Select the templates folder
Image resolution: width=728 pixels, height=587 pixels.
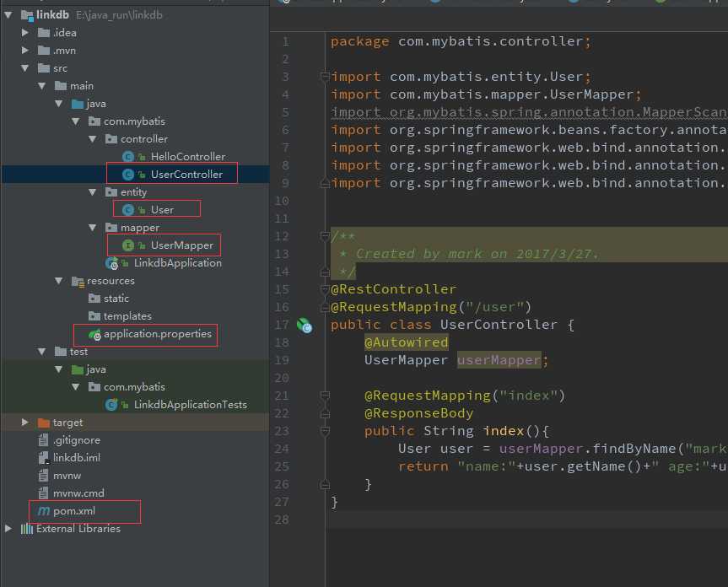[127, 316]
